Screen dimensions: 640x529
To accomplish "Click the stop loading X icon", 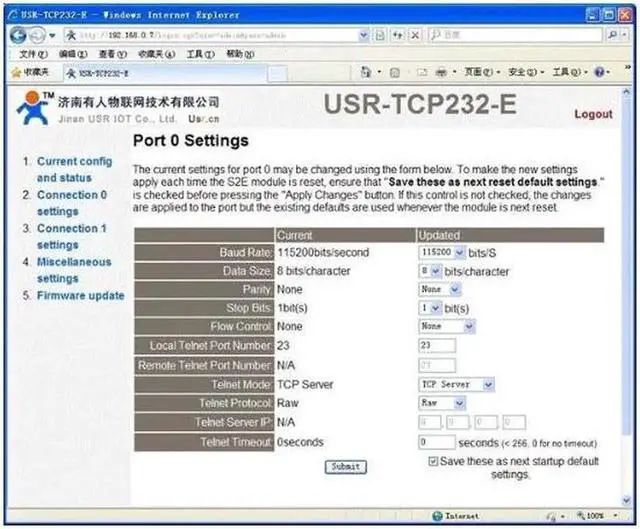I will (x=413, y=35).
